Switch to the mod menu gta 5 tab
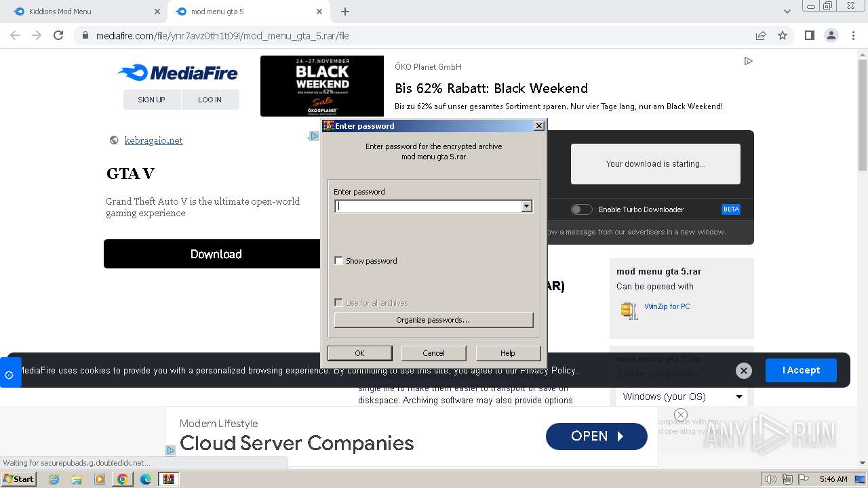 pyautogui.click(x=248, y=12)
